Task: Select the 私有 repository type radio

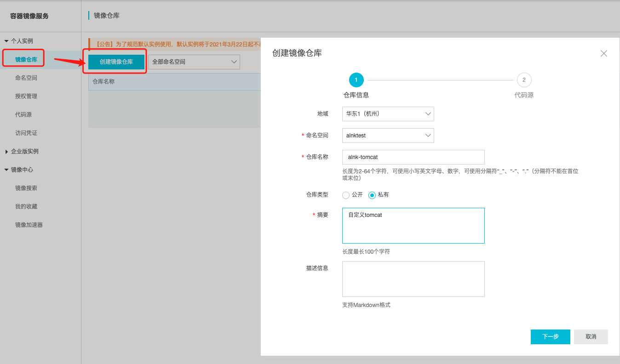Action: (x=372, y=195)
